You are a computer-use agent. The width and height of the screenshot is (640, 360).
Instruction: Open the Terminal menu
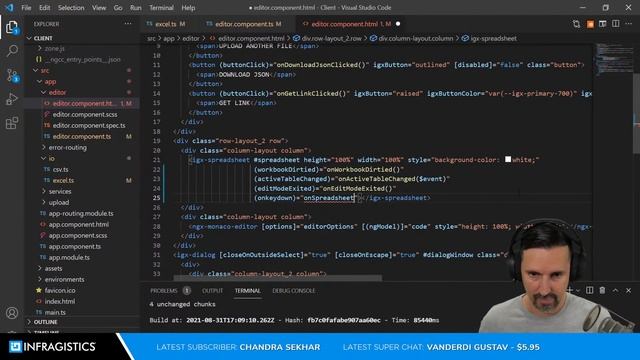(x=161, y=7)
